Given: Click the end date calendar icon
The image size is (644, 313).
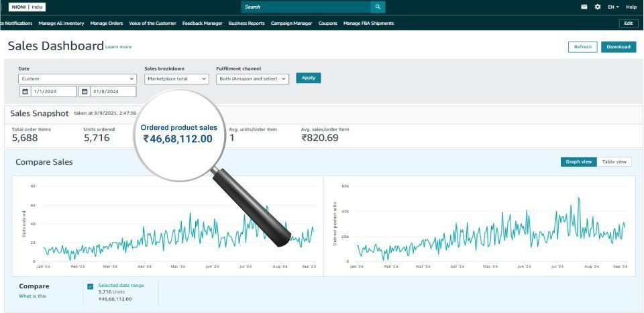Looking at the screenshot, I should [85, 91].
